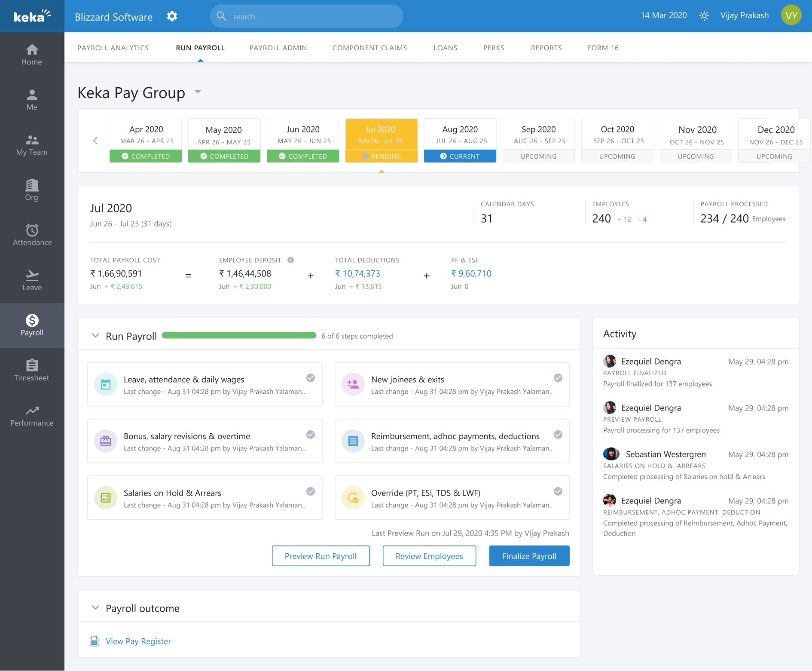Screen dimensions: 812x671
Task: Select the Dec 2020 upcoming period
Action: 775,141
